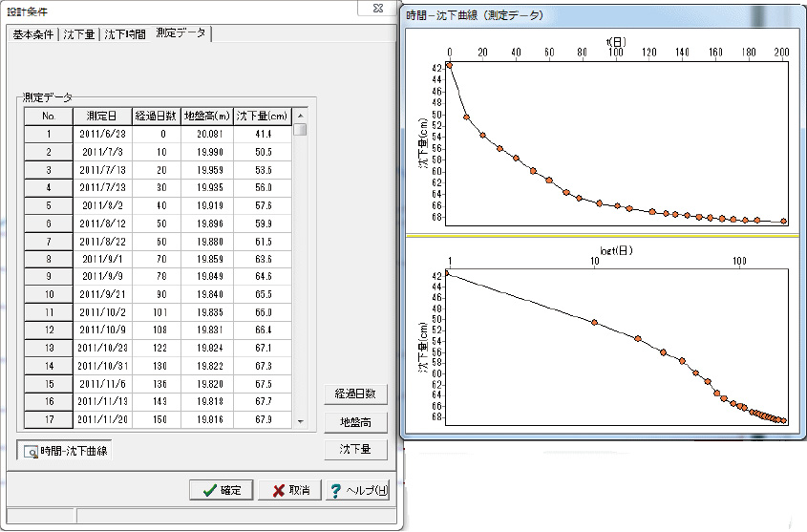Click the 沈下量(cm) column header
Image resolution: width=807 pixels, height=532 pixels.
click(x=263, y=116)
